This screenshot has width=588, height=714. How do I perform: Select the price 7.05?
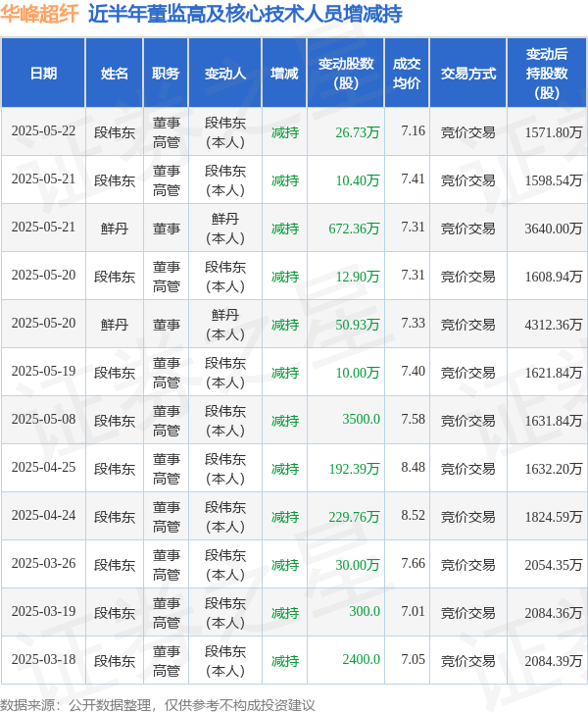[413, 659]
